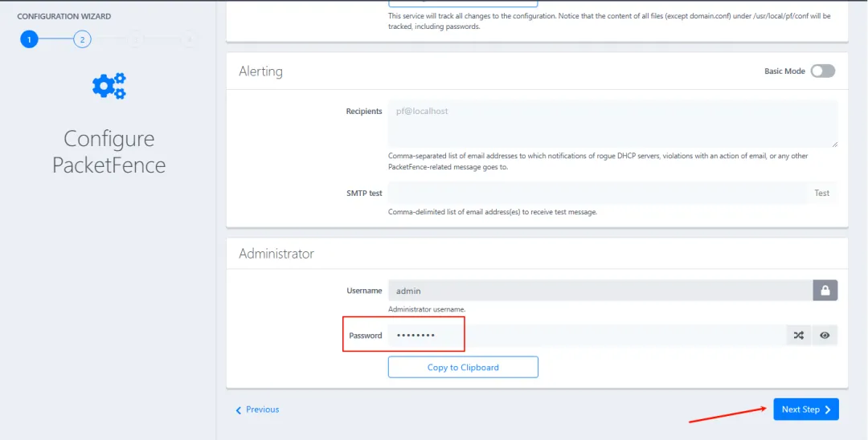Show password using the eye icon

[825, 335]
